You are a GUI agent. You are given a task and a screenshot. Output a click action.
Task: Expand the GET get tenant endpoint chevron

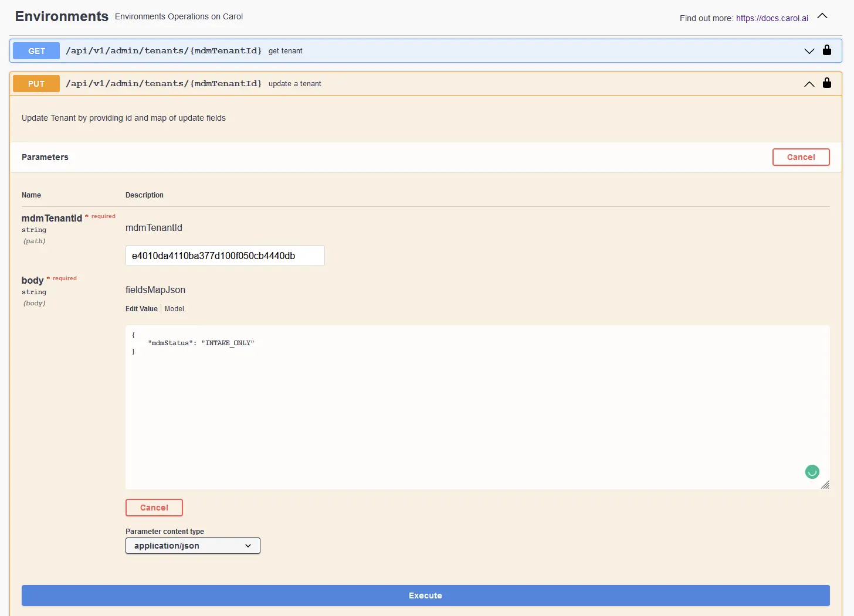pyautogui.click(x=809, y=51)
